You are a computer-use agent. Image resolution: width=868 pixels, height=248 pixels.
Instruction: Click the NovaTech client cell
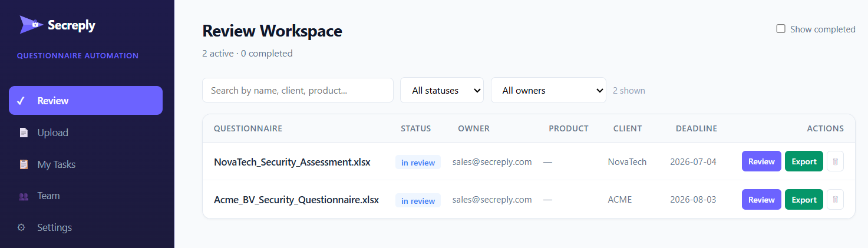click(627, 162)
